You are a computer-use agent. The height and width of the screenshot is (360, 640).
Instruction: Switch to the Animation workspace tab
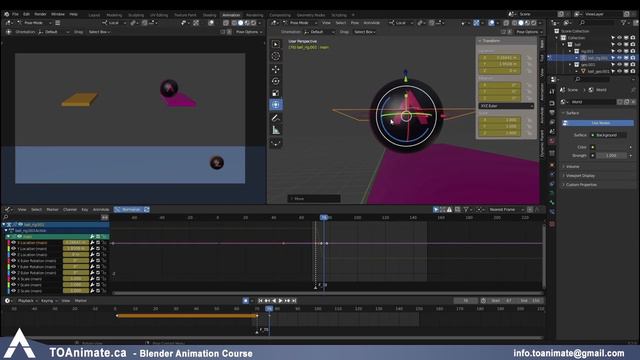(231, 15)
